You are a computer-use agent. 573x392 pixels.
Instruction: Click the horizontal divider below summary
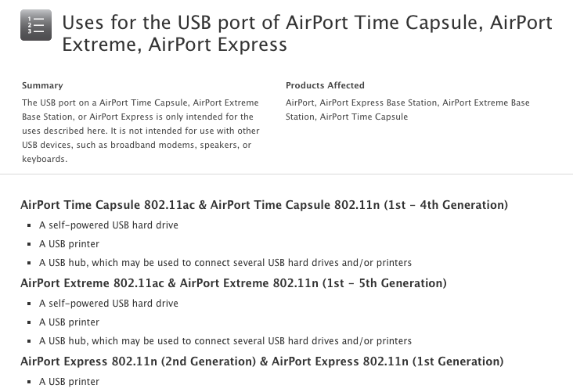pos(286,174)
